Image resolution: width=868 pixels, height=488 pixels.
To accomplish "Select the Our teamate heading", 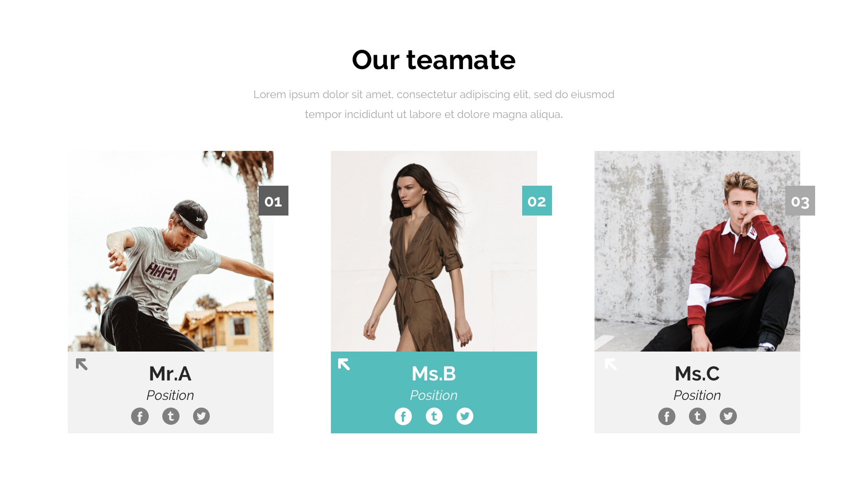I will [434, 60].
